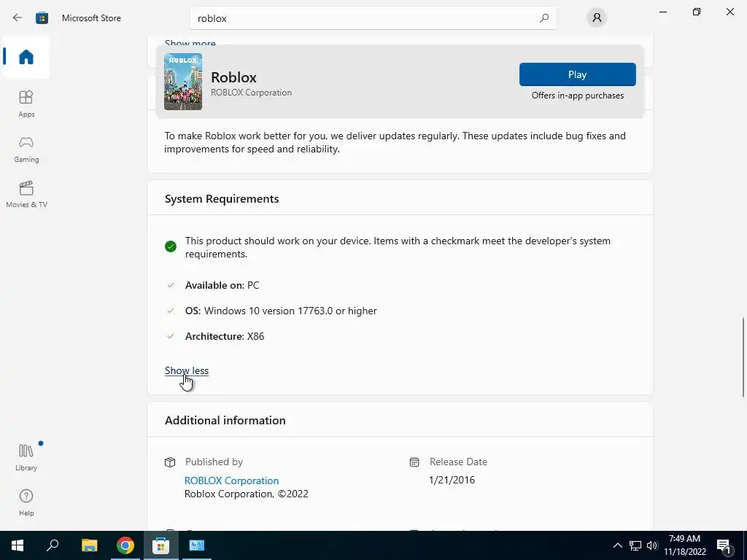Open the taskbar search icon
Image resolution: width=747 pixels, height=560 pixels.
[x=53, y=545]
